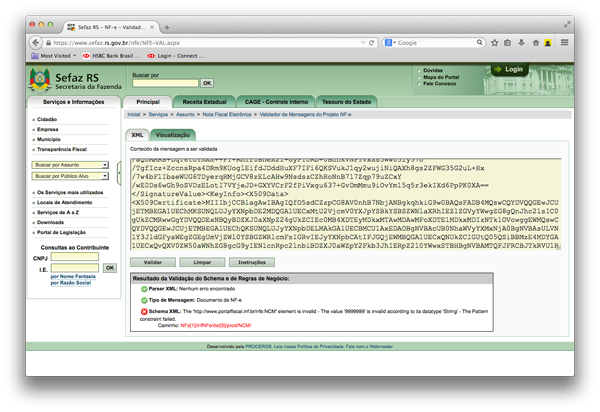Open Os Serviços mais utilizados link
Image resolution: width=600 pixels, height=412 pixels.
[70, 192]
